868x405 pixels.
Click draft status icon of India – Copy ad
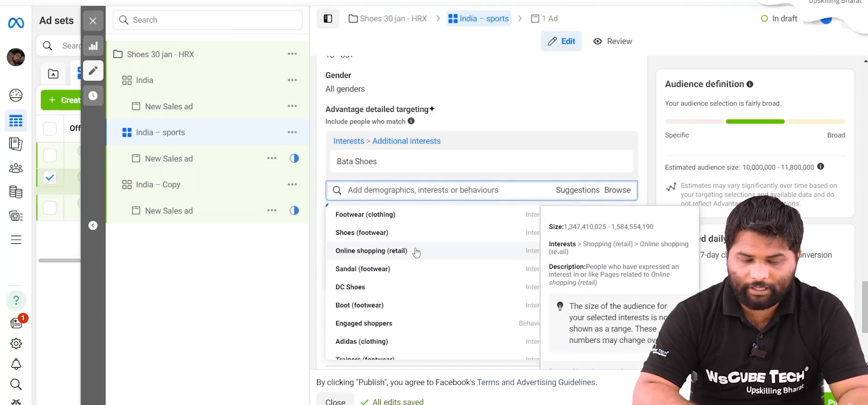(294, 210)
